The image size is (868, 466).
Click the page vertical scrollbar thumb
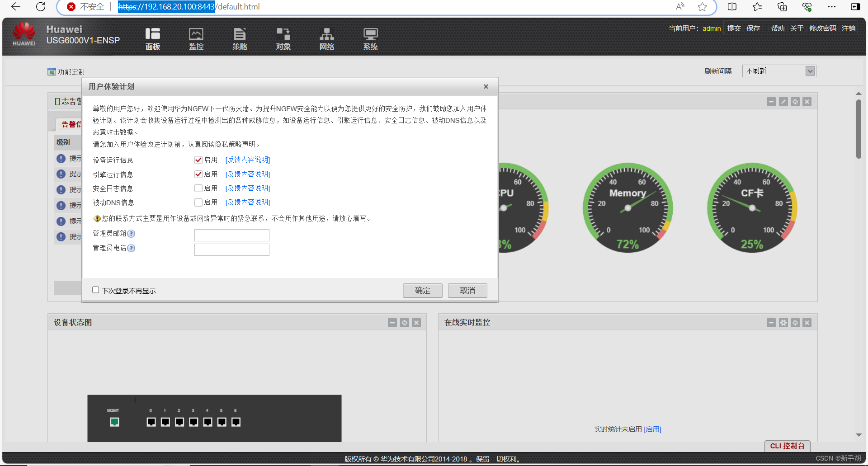[x=859, y=129]
